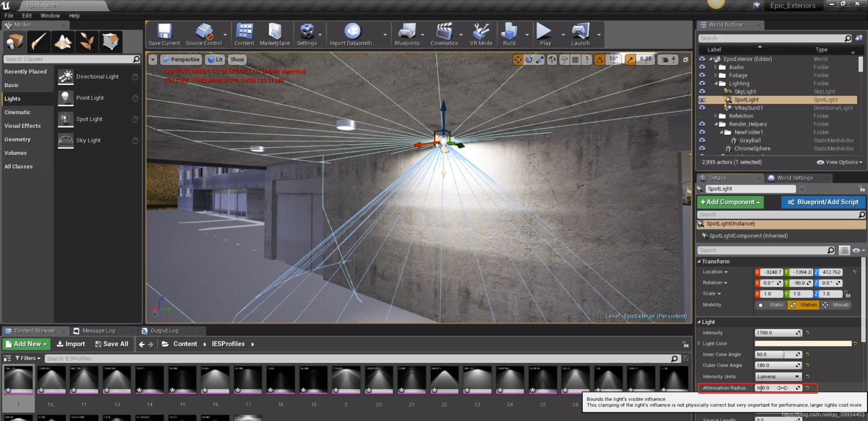Image resolution: width=868 pixels, height=421 pixels.
Task: Click the Save Current toolbar icon
Action: pos(164,34)
